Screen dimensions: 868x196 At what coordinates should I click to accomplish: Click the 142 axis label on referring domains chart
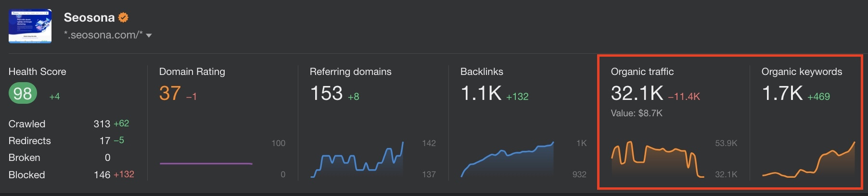click(429, 143)
